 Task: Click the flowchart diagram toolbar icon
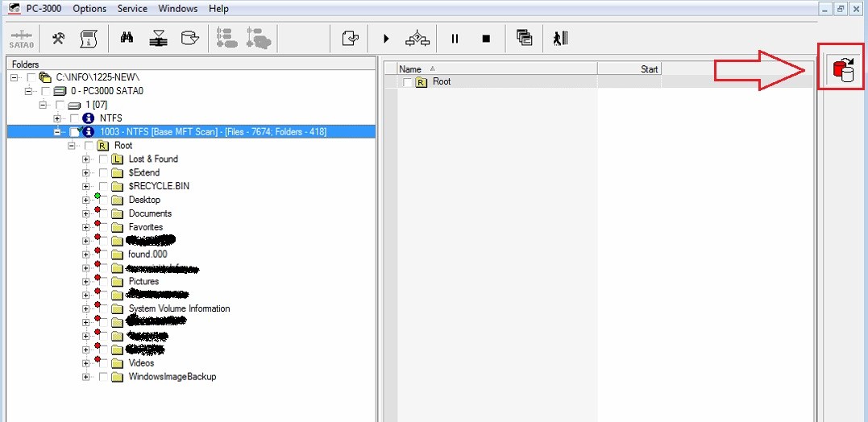click(x=417, y=38)
